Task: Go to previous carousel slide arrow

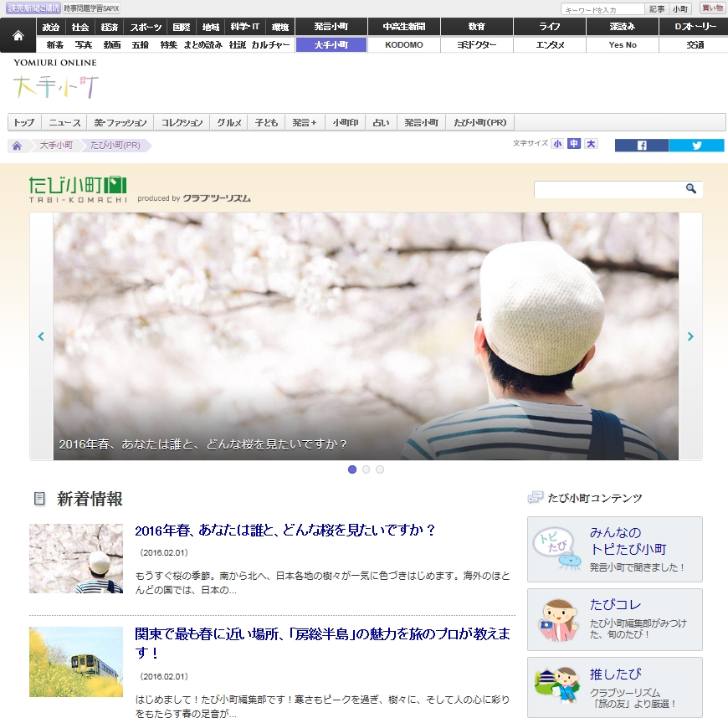Action: coord(41,336)
